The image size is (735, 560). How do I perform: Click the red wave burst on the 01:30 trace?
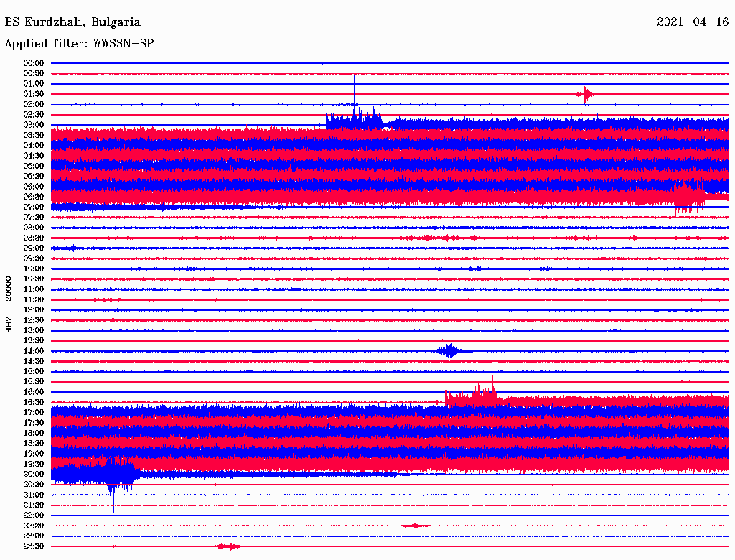tap(586, 94)
